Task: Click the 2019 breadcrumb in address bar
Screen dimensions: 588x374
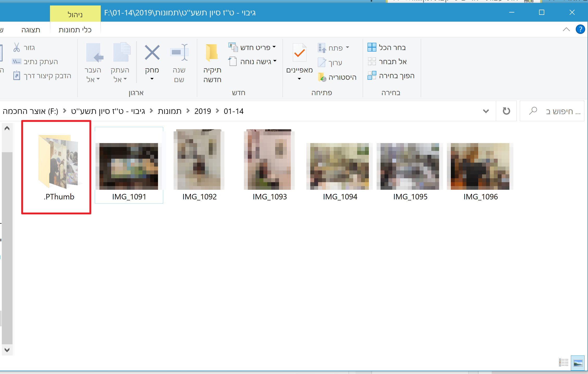Action: [x=203, y=111]
